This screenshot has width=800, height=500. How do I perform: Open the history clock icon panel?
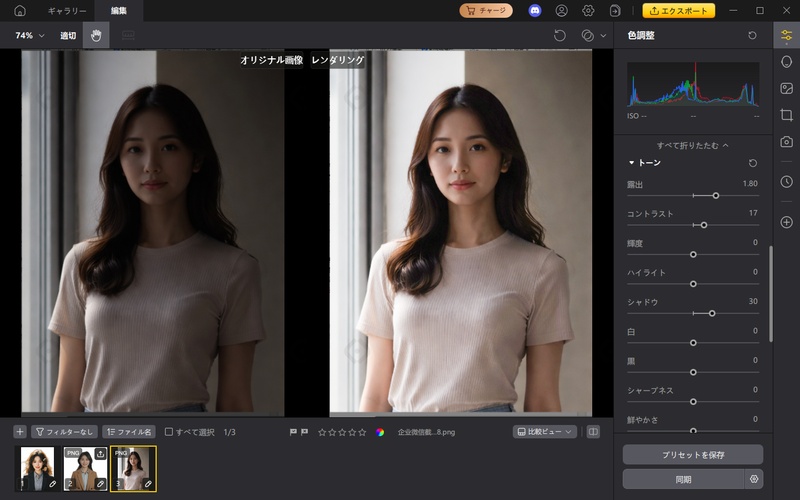point(786,181)
